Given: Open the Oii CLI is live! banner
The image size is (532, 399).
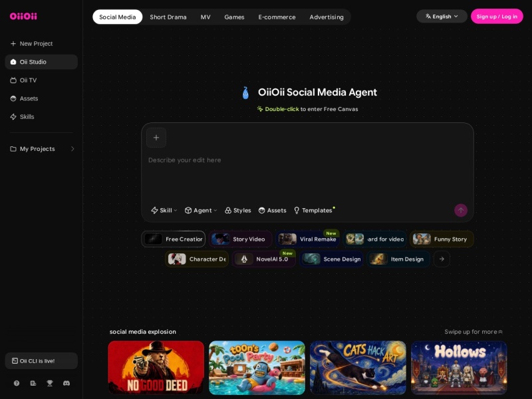Looking at the screenshot, I should point(41,360).
